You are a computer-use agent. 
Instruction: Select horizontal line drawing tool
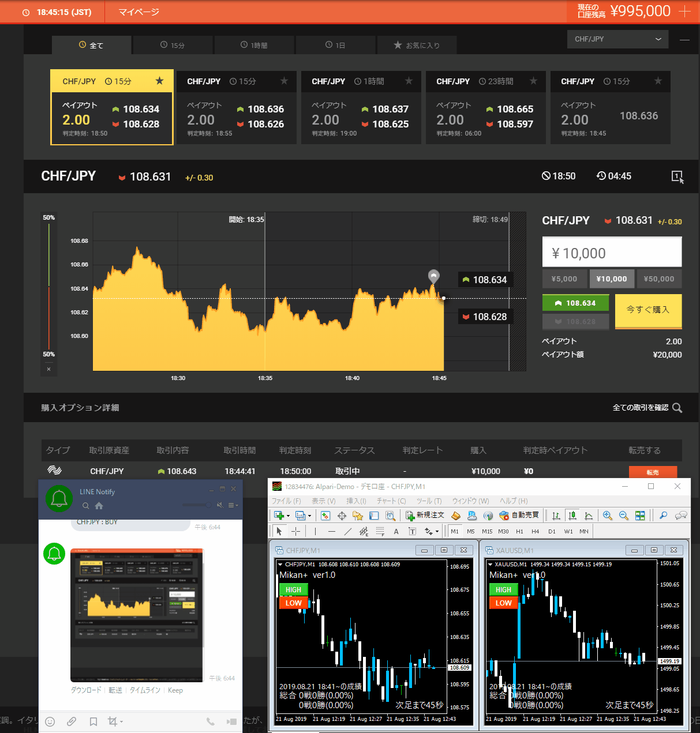pyautogui.click(x=331, y=531)
